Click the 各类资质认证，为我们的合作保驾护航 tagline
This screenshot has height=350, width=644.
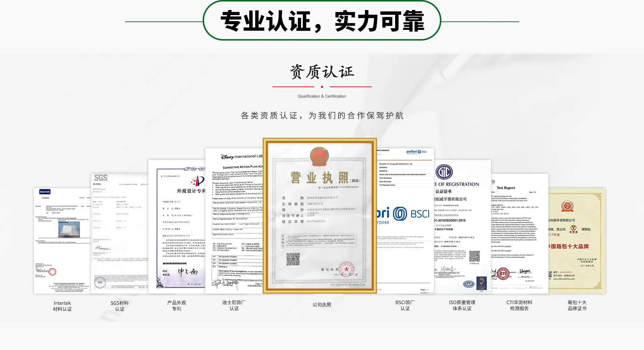tap(322, 116)
